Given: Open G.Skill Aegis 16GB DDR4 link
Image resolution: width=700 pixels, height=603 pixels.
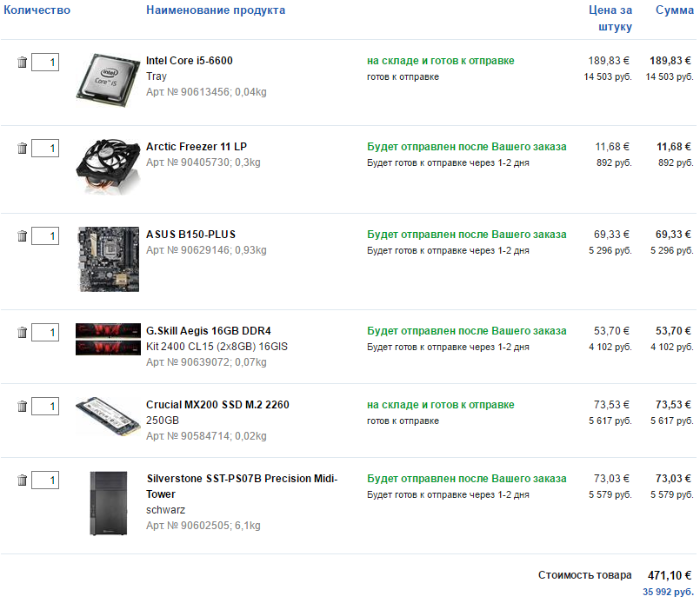Looking at the screenshot, I should point(209,331).
